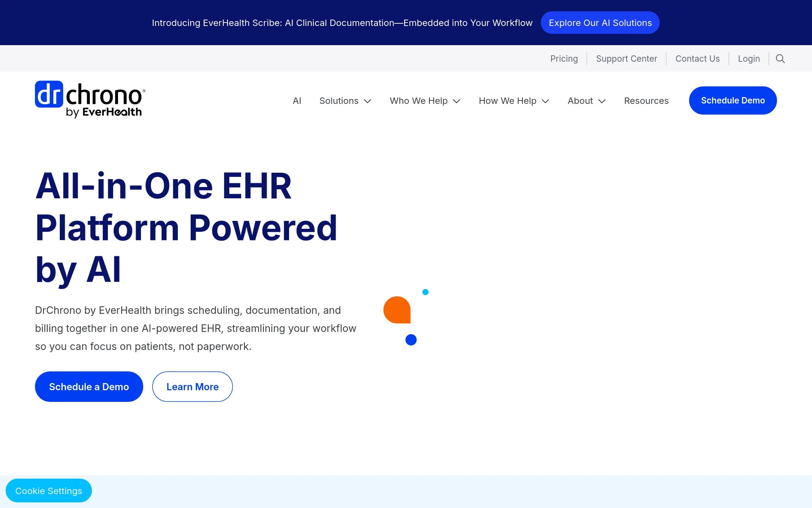Click the Learn More button

click(192, 386)
